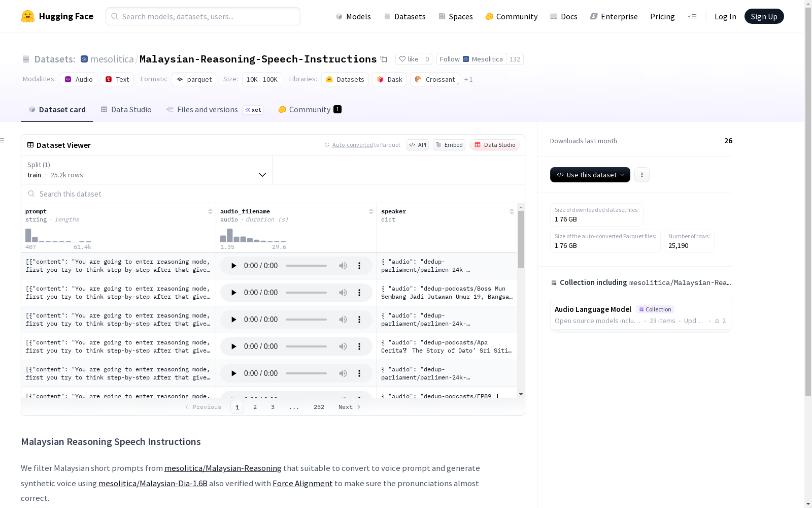Open the dataset Community tab
The height and width of the screenshot is (508, 812).
pyautogui.click(x=310, y=110)
